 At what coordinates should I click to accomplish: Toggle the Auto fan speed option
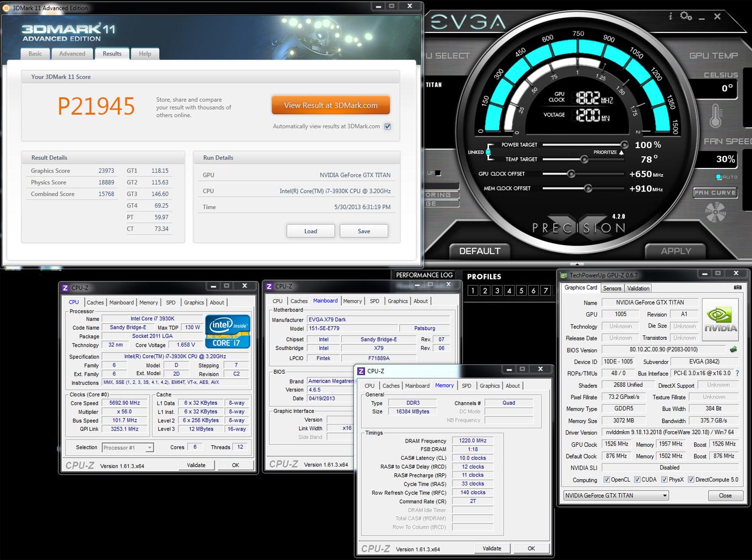click(718, 177)
